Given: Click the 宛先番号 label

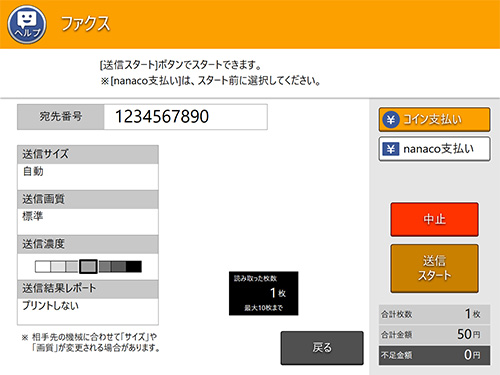Looking at the screenshot, I should 61,117.
